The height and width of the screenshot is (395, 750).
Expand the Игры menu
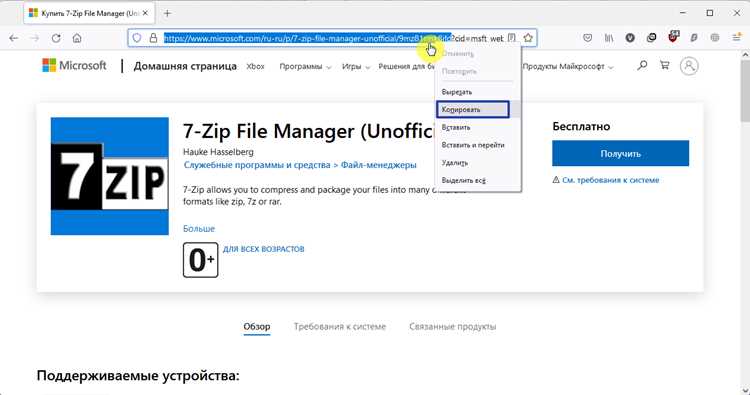point(356,66)
